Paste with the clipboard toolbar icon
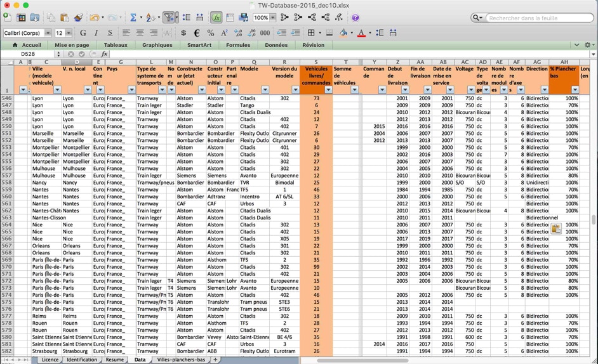 (65, 18)
